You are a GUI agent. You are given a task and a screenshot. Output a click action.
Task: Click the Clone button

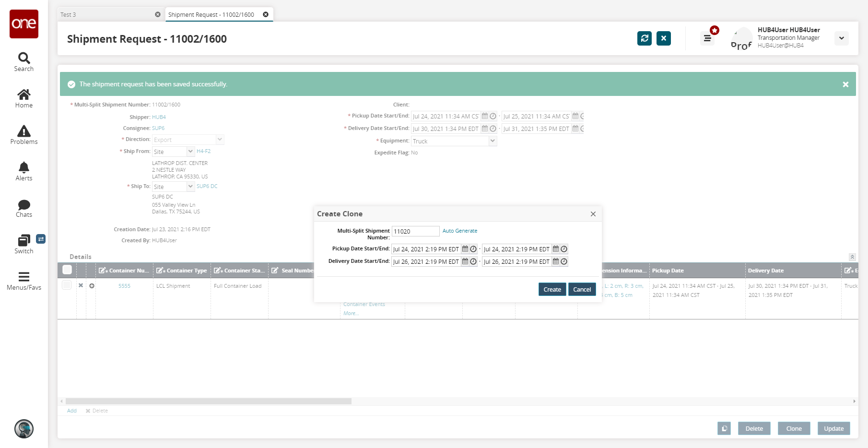(794, 428)
